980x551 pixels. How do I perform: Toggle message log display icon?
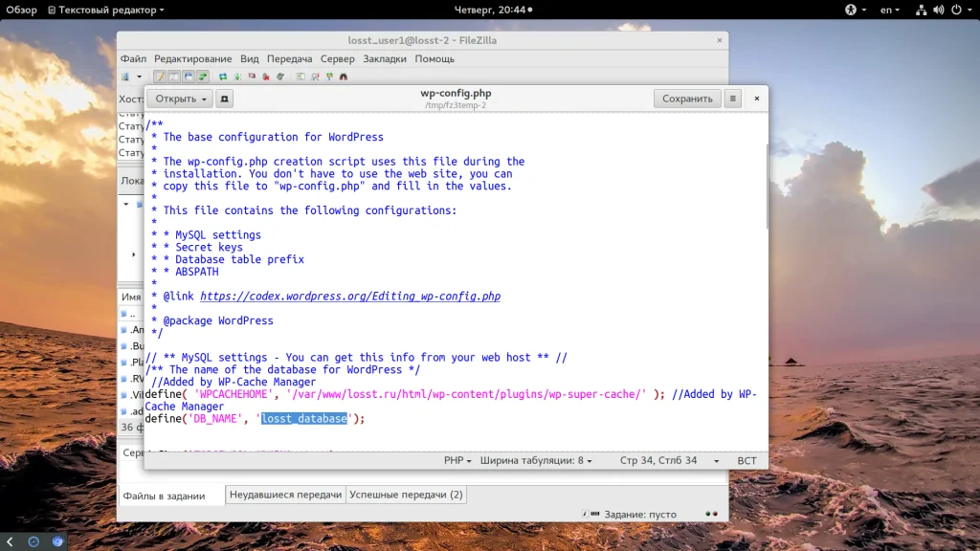pyautogui.click(x=160, y=77)
